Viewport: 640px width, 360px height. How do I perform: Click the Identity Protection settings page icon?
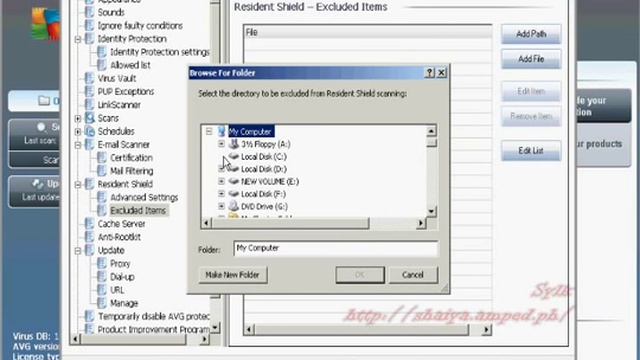coord(102,52)
